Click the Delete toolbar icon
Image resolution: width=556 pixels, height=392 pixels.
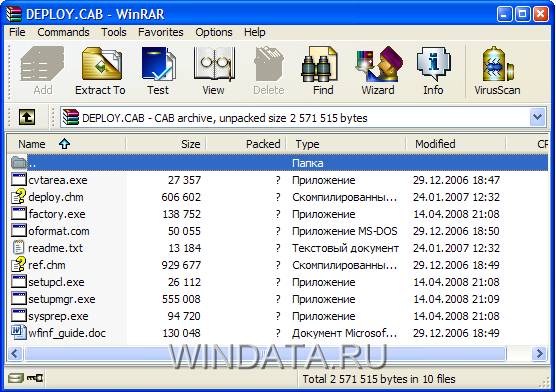coord(269,71)
